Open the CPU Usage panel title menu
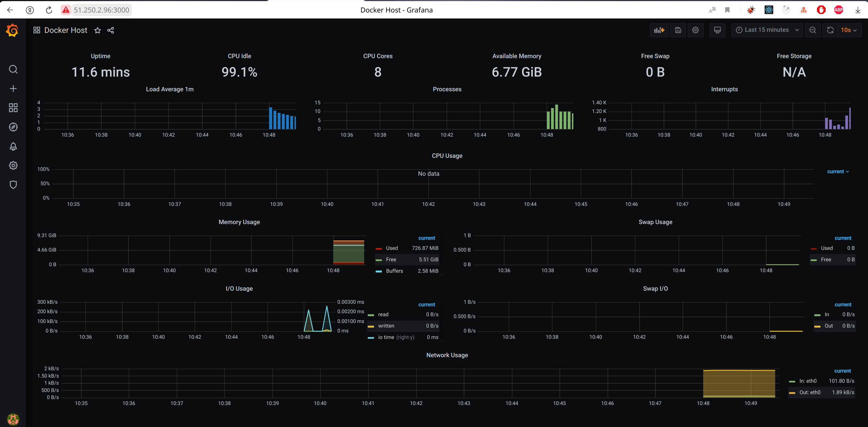The width and height of the screenshot is (868, 427). [x=447, y=155]
